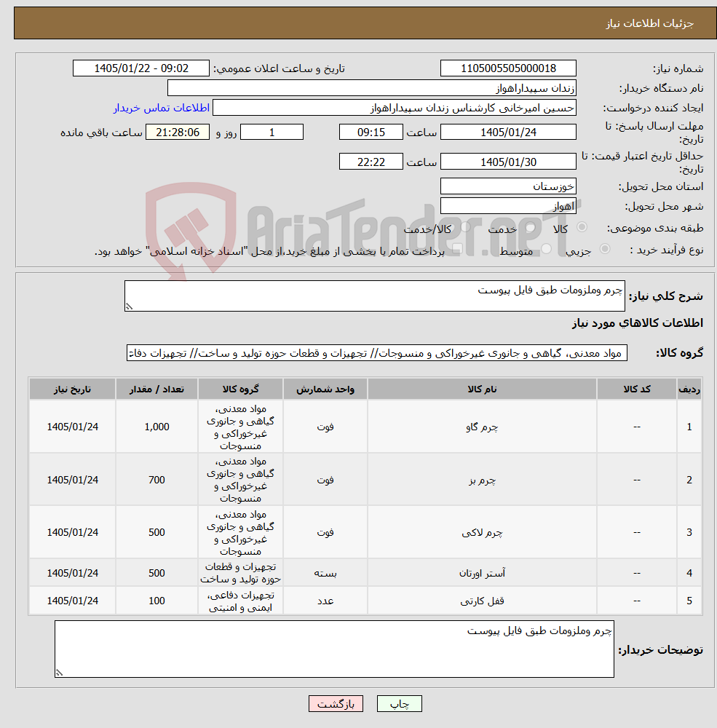The width and height of the screenshot is (717, 728).
Task: Click the item name قفل کارتی
Action: coord(482,601)
